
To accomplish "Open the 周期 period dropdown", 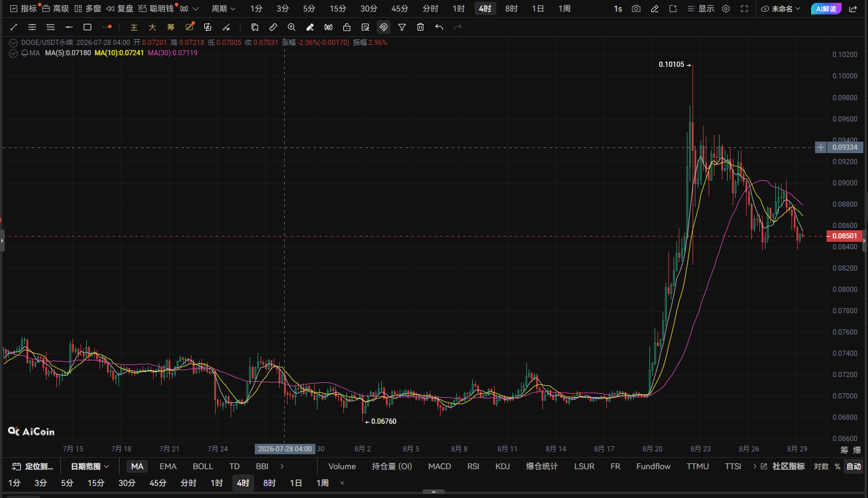I will (x=224, y=9).
